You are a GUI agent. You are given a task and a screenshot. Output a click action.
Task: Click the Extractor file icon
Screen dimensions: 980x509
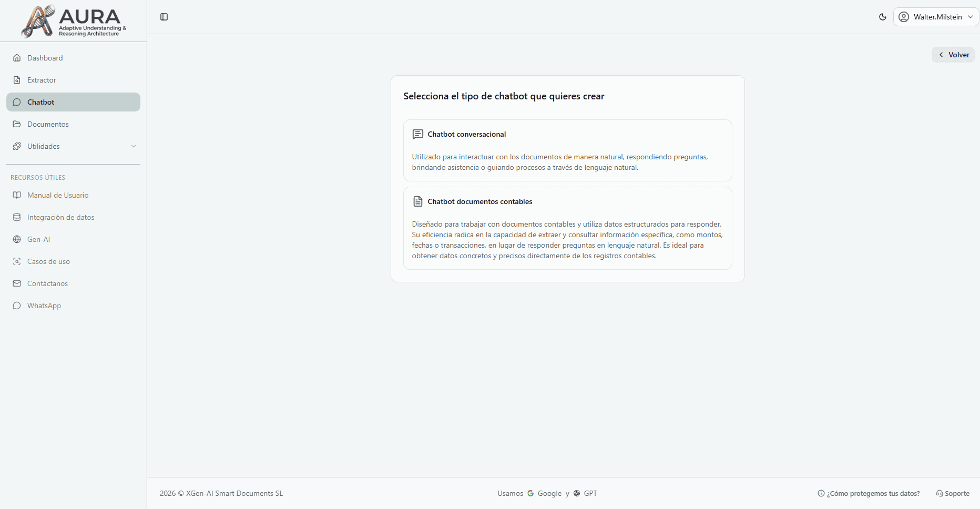17,80
